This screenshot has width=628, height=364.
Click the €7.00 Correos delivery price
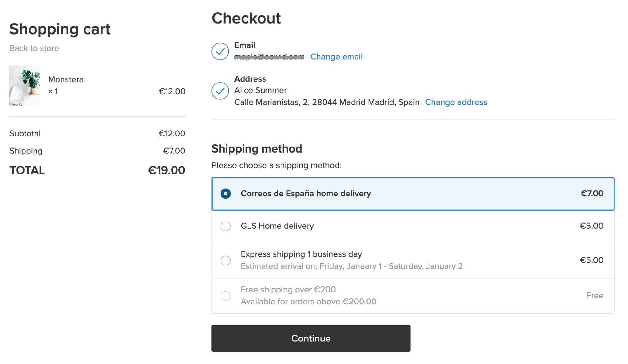592,194
